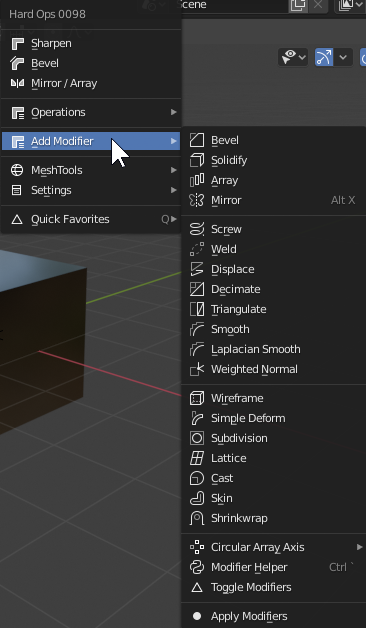Viewport: 366px width, 628px height.
Task: Click the "Hard Ops 0098" menu title
Action: pyautogui.click(x=47, y=14)
